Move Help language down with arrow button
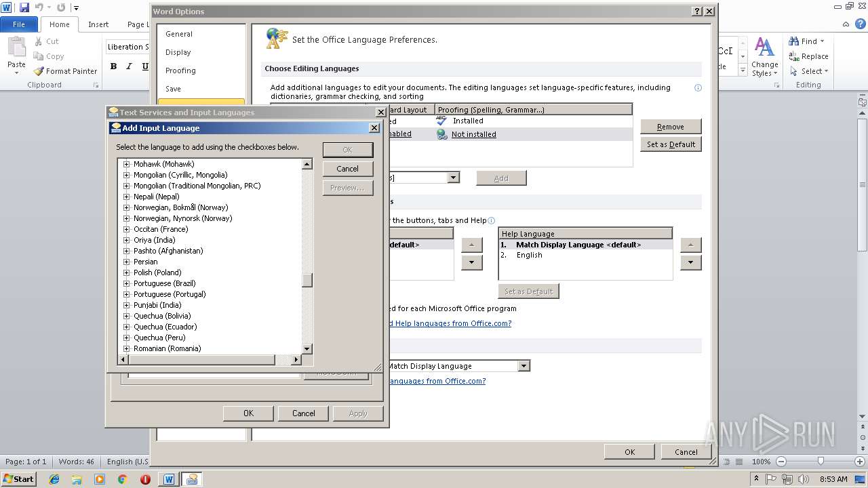Image resolution: width=868 pixels, height=488 pixels. coord(690,262)
